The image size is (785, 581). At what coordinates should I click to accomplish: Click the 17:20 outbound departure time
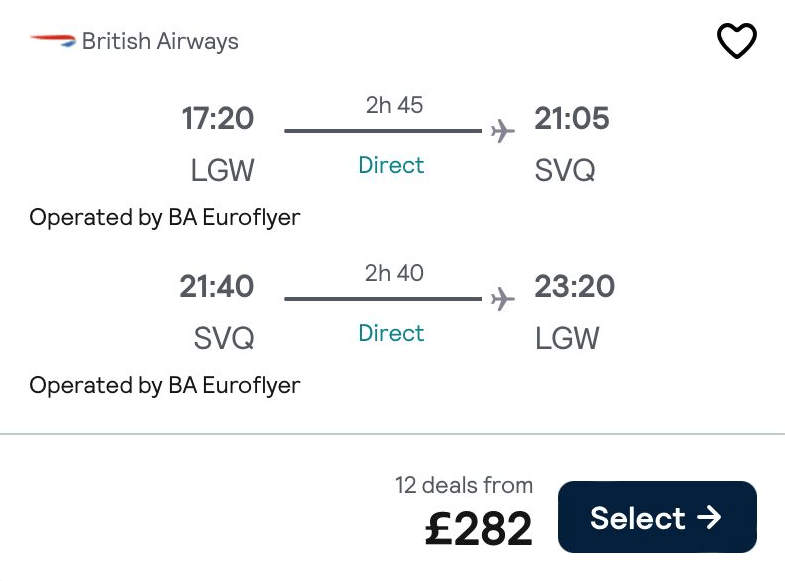[218, 119]
